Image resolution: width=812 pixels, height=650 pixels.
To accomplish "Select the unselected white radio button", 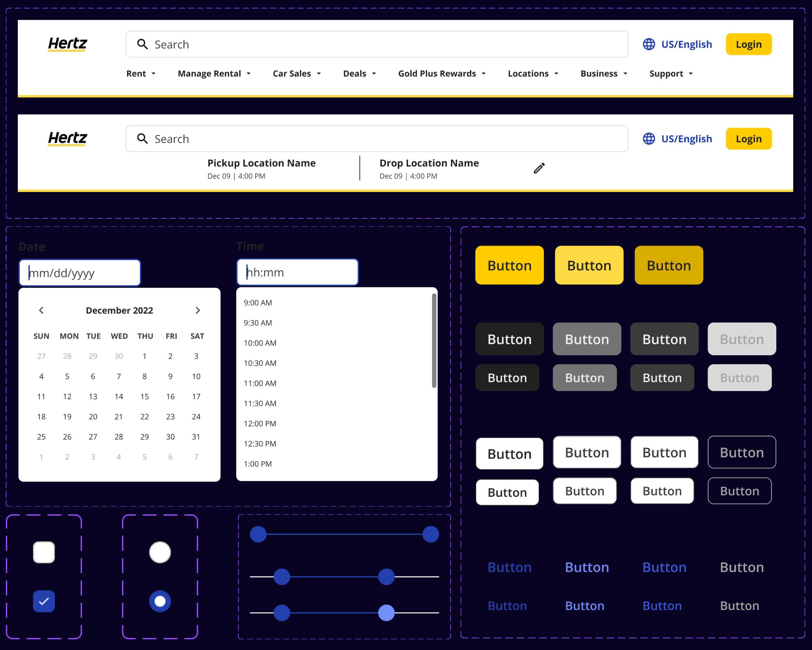I will [x=160, y=552].
